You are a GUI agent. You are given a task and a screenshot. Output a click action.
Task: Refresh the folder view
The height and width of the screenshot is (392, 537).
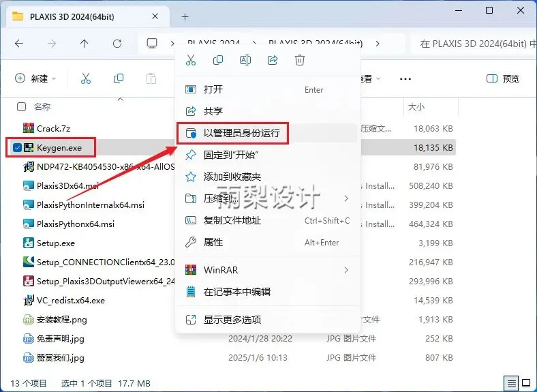tap(117, 44)
